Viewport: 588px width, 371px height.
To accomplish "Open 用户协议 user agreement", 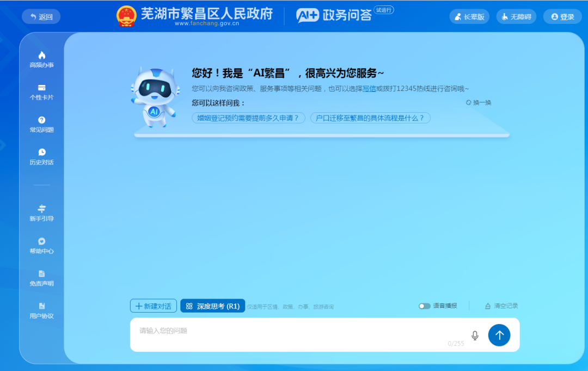I will coord(41,311).
